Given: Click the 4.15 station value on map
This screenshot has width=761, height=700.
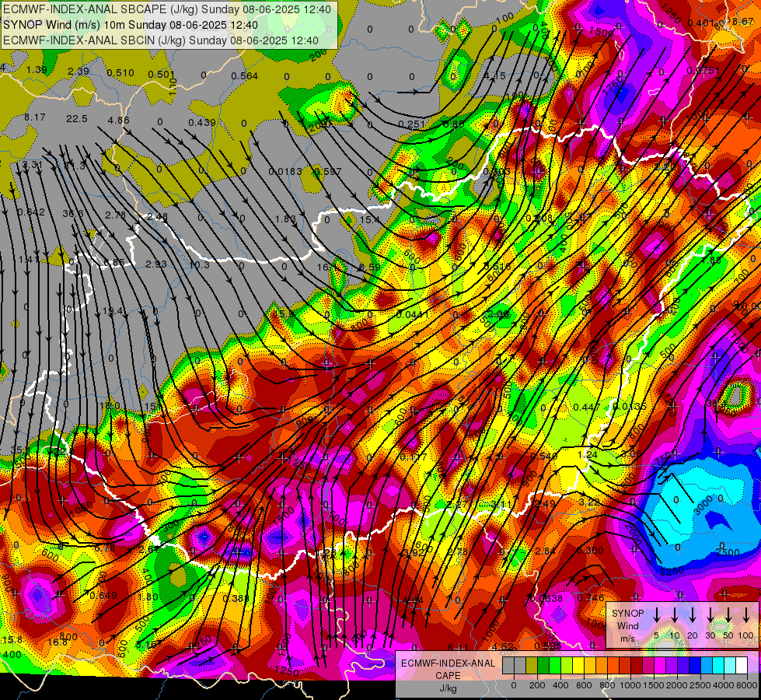Looking at the screenshot, I should (x=495, y=76).
